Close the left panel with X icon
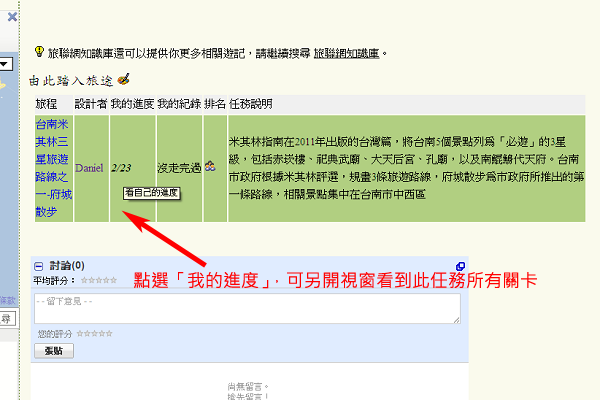Viewport: 600px width, 400px height. pos(12,16)
